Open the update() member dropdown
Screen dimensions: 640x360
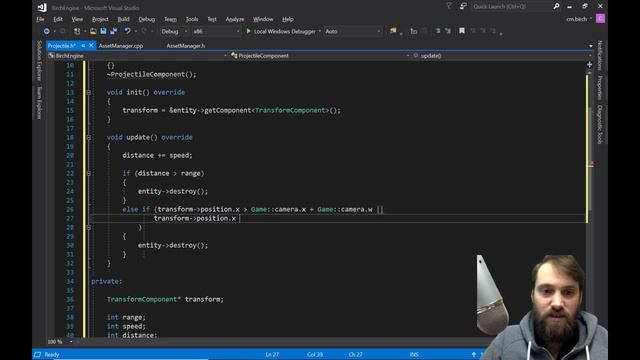pos(502,56)
